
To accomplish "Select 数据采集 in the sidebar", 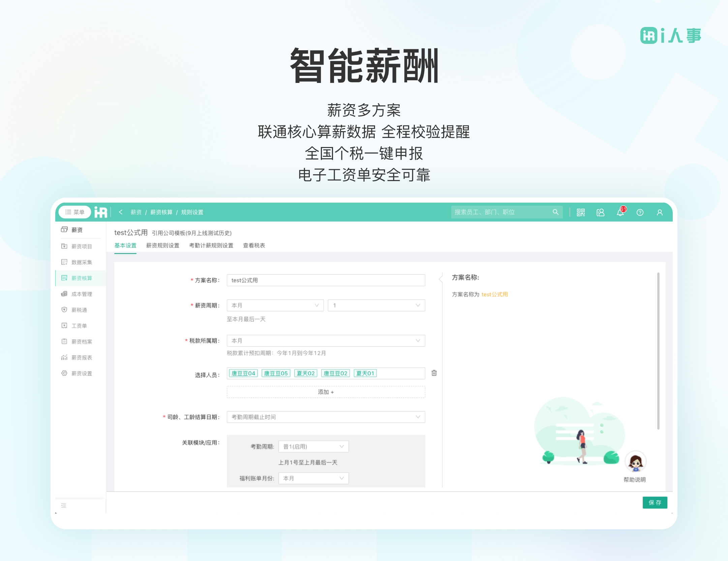I will 81,262.
